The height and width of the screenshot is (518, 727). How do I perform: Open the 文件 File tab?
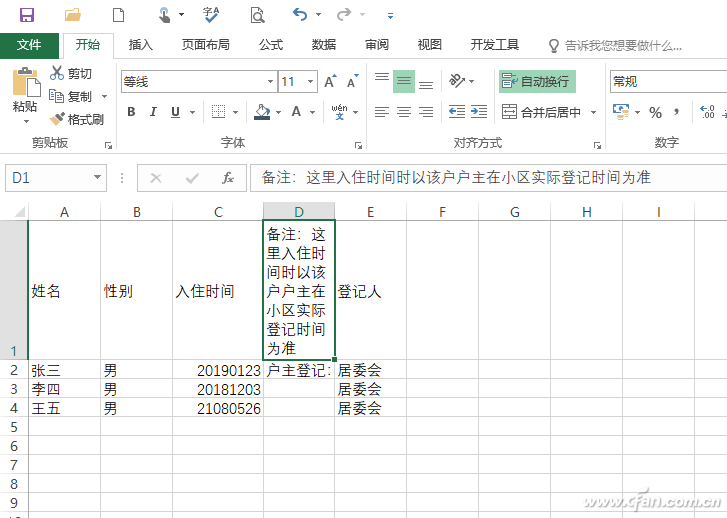coord(29,45)
